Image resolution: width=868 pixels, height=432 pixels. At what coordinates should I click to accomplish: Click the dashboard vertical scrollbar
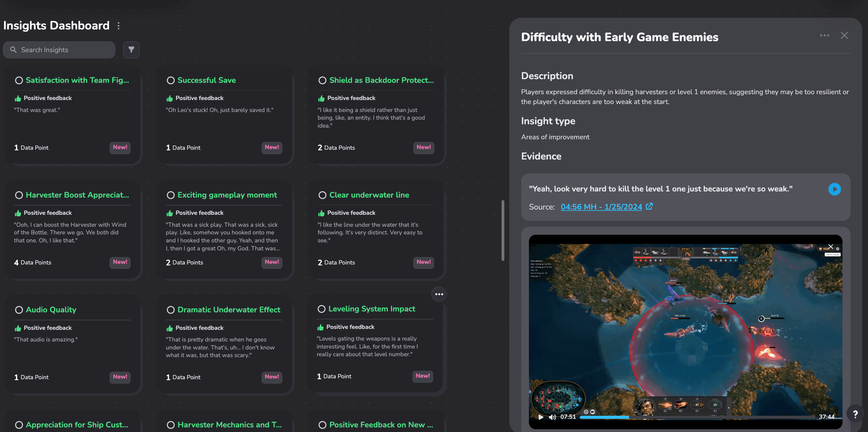[503, 230]
